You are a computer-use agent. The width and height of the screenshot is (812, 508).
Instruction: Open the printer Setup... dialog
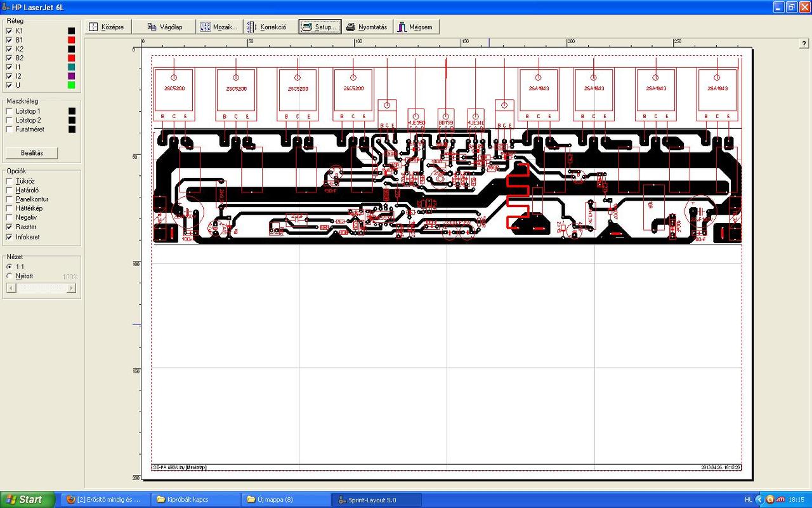[x=320, y=27]
